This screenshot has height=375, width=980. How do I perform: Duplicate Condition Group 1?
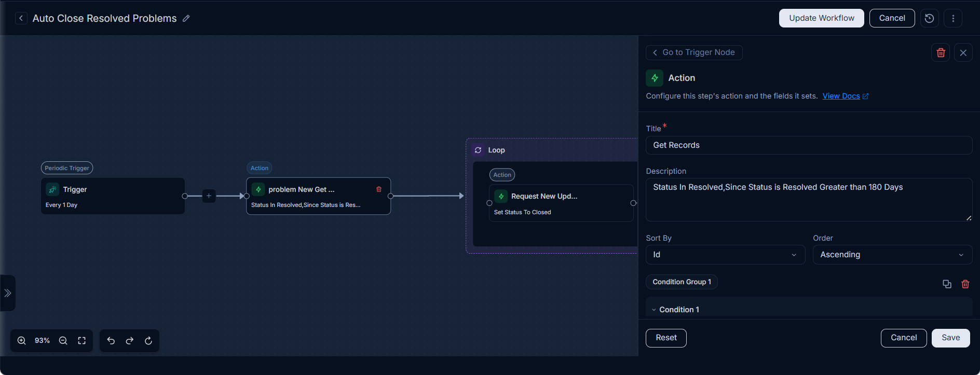pos(947,284)
